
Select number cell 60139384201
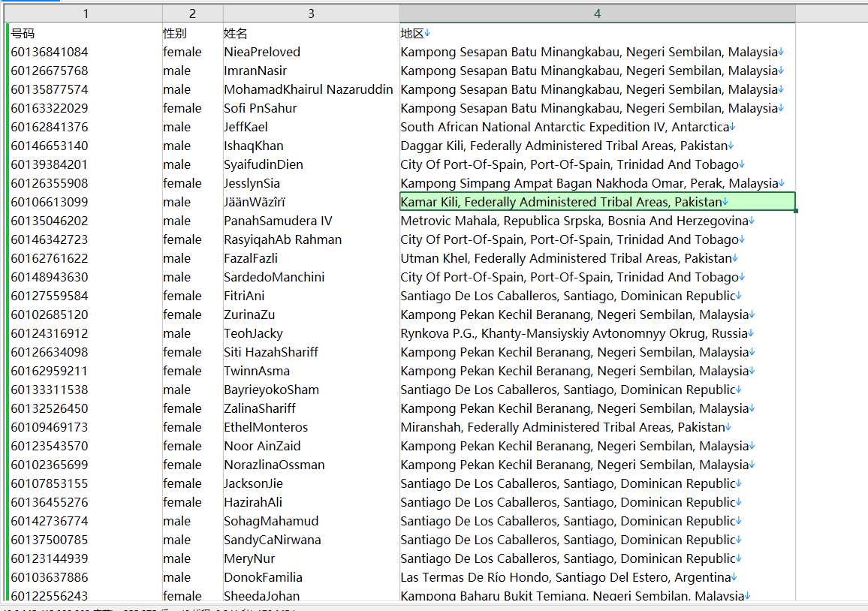coord(86,165)
